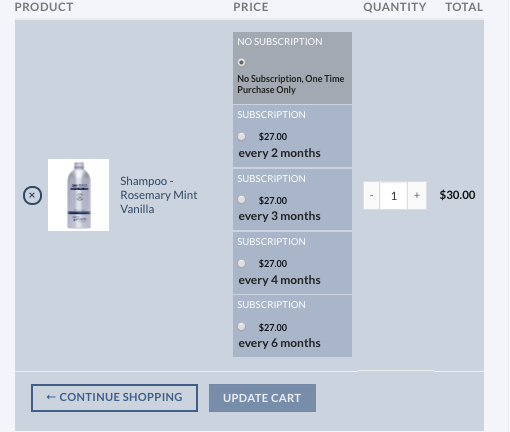Screen dimensions: 510x432
Task: Click the shampoo bottle product thumbnail
Action: click(x=78, y=195)
